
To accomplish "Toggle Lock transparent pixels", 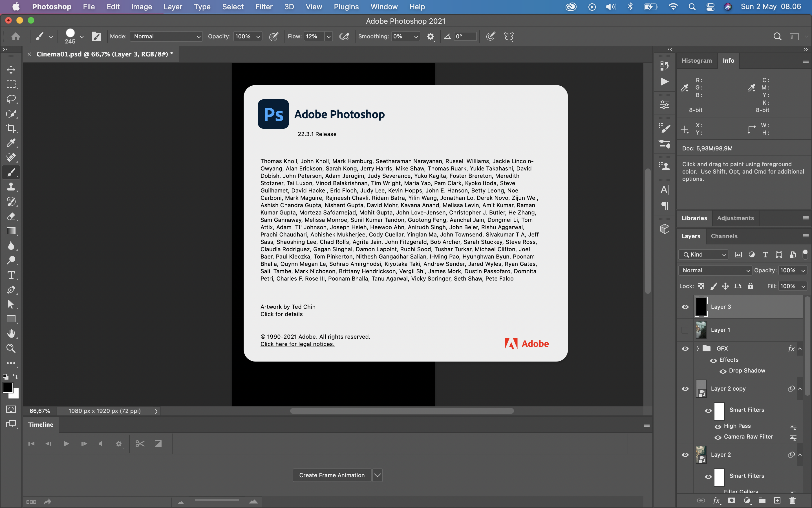I will pyautogui.click(x=701, y=286).
